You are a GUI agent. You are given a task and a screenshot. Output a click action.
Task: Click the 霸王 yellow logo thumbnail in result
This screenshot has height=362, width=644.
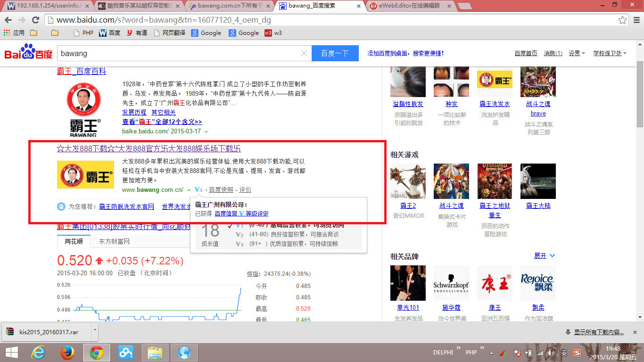(85, 174)
